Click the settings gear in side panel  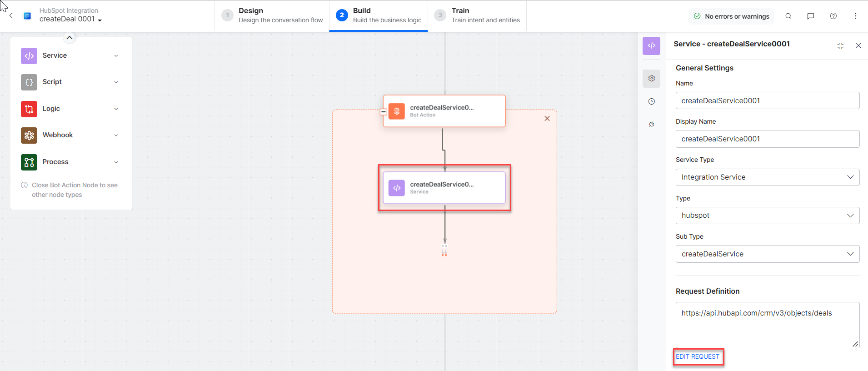pyautogui.click(x=651, y=78)
